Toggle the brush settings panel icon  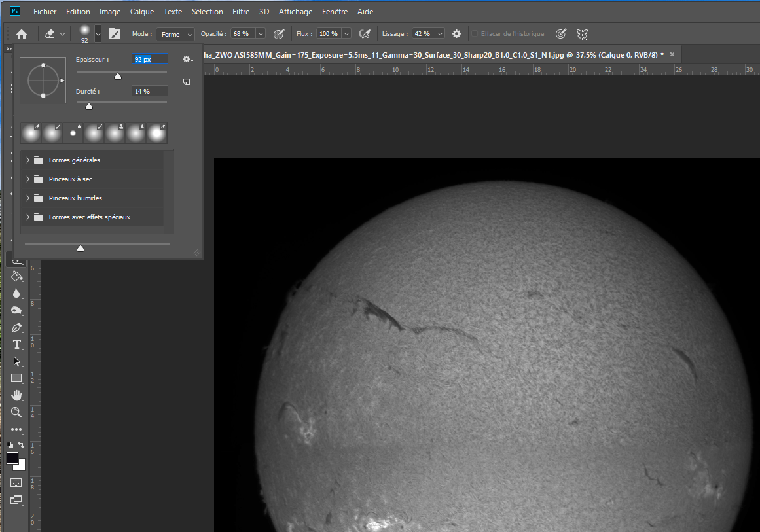115,34
